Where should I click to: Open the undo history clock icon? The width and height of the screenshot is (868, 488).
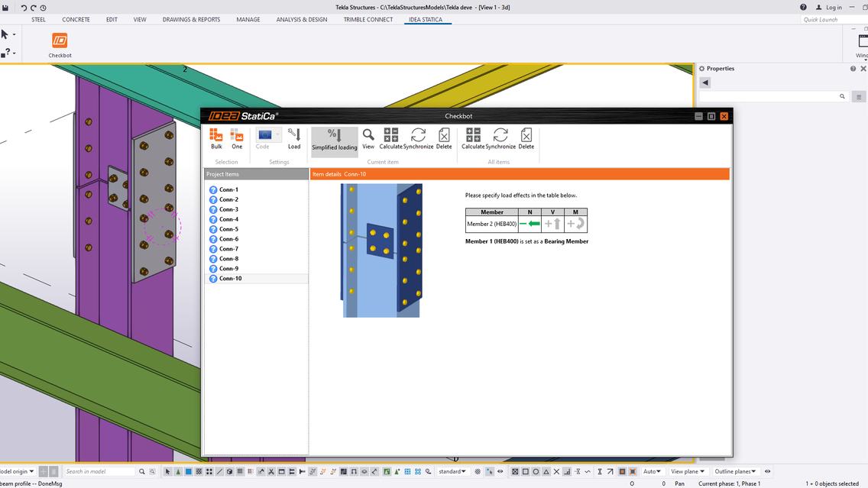(x=44, y=8)
